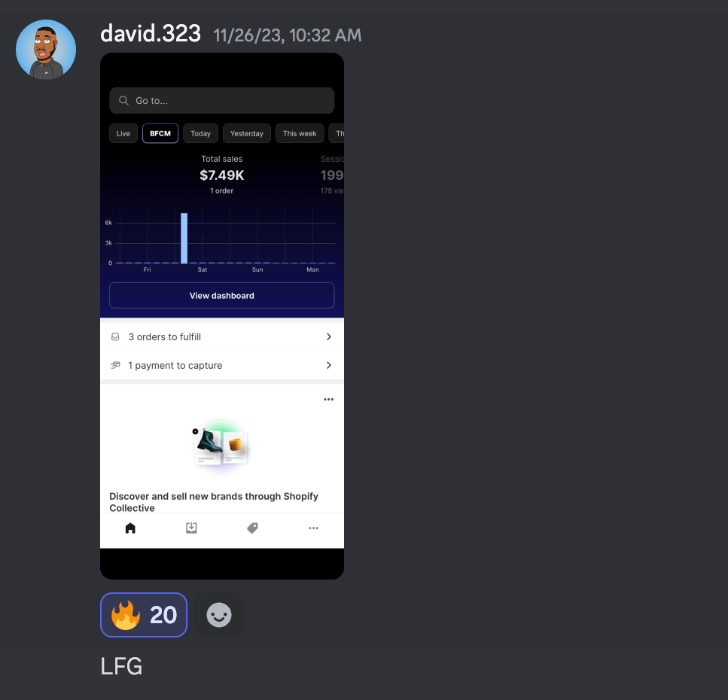
Task: Expand the 3 orders to fulfill chevron
Action: tap(329, 337)
